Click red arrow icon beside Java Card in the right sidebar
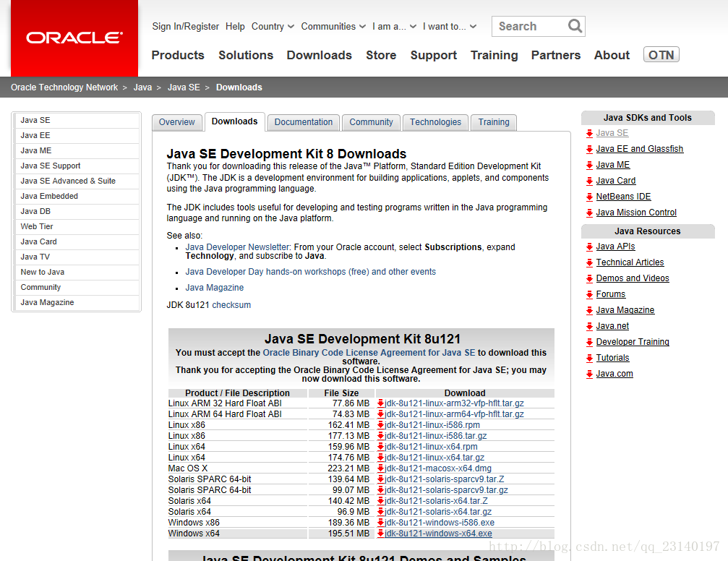 click(590, 181)
